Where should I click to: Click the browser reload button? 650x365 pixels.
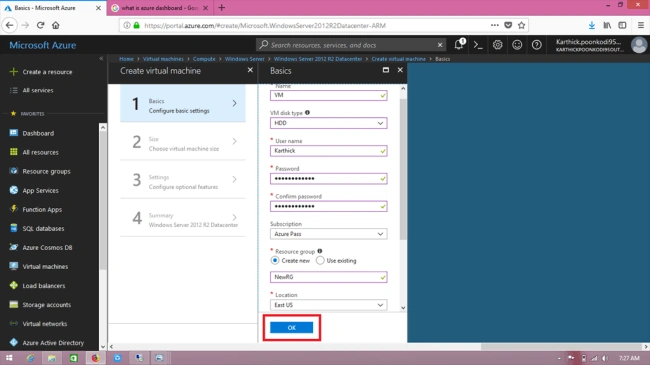tap(40, 25)
